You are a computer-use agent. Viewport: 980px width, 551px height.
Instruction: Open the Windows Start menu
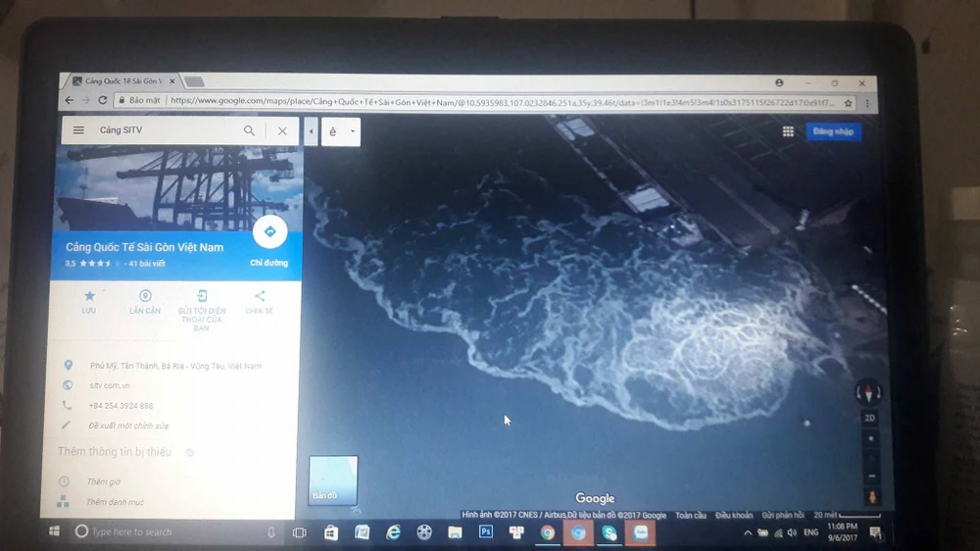click(x=54, y=531)
